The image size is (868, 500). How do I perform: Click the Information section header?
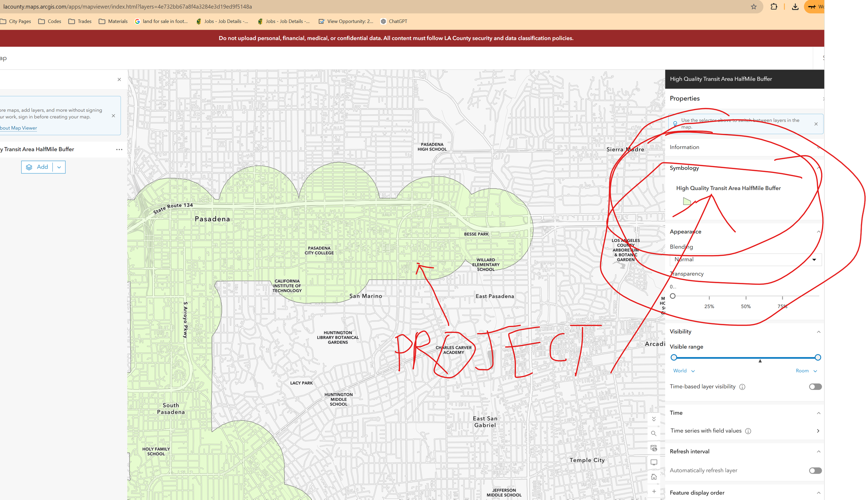tap(744, 147)
